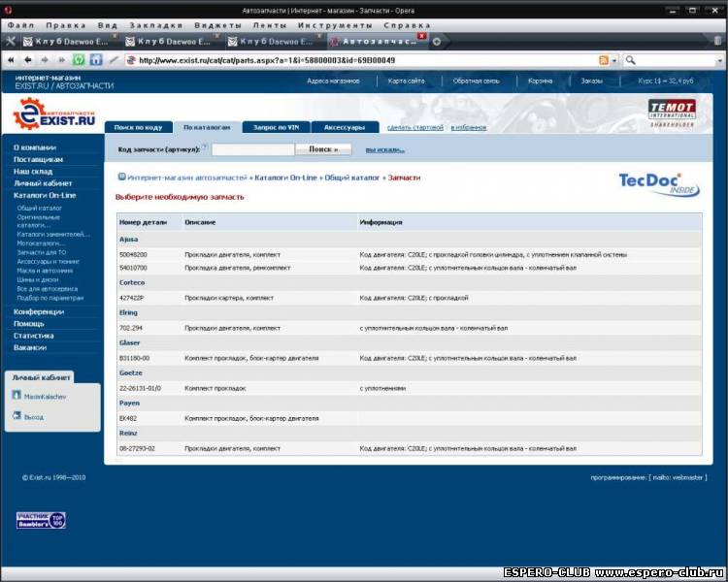Click the TEMOT International logo
Screen dimensions: 728x582
coord(672,113)
